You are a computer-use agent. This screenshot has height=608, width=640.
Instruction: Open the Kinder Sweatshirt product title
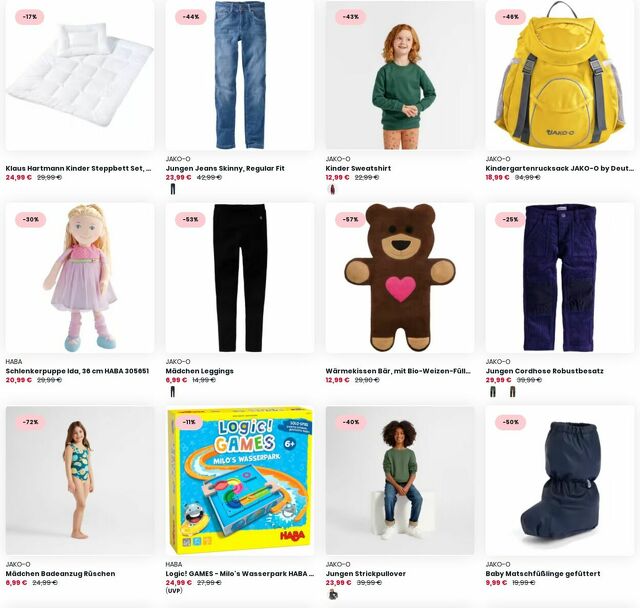358,168
